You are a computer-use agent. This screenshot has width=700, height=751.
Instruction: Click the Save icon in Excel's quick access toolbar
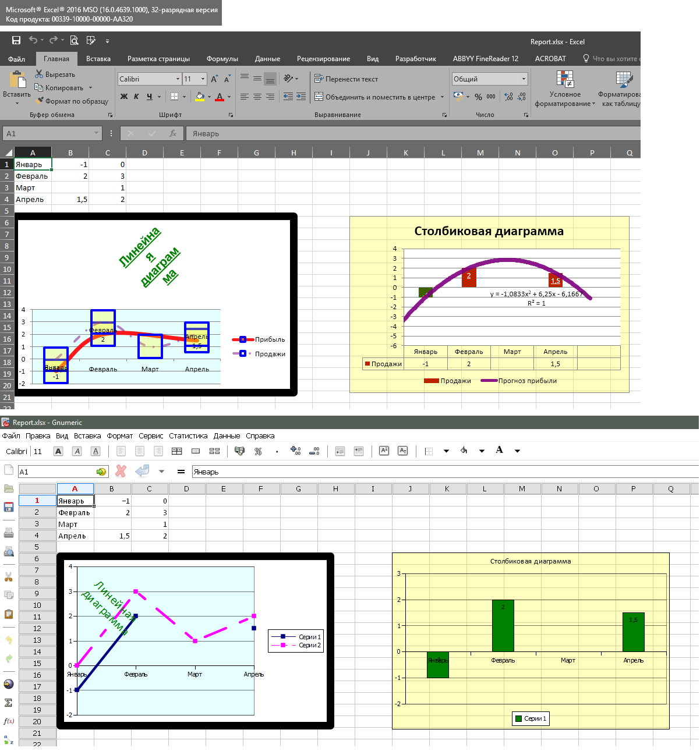pyautogui.click(x=16, y=40)
